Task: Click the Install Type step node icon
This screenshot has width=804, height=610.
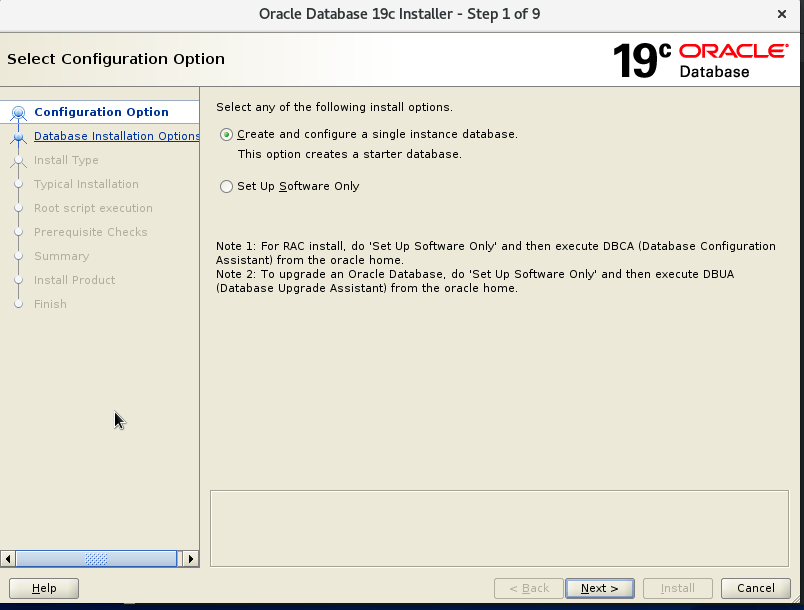Action: [18, 160]
